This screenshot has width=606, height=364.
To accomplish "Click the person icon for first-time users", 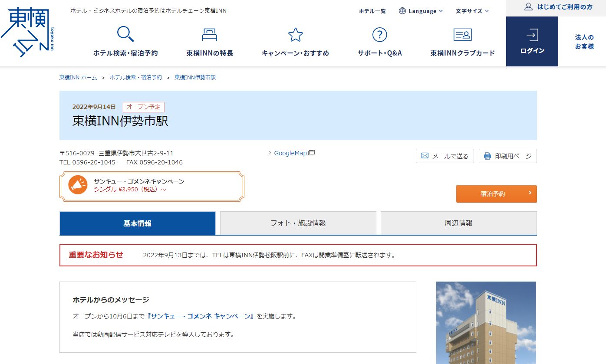I will pyautogui.click(x=528, y=7).
